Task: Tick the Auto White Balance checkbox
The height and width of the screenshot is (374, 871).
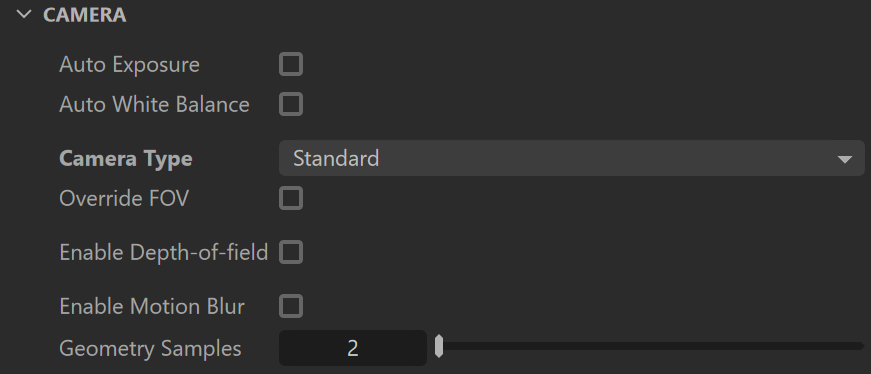Action: [291, 104]
